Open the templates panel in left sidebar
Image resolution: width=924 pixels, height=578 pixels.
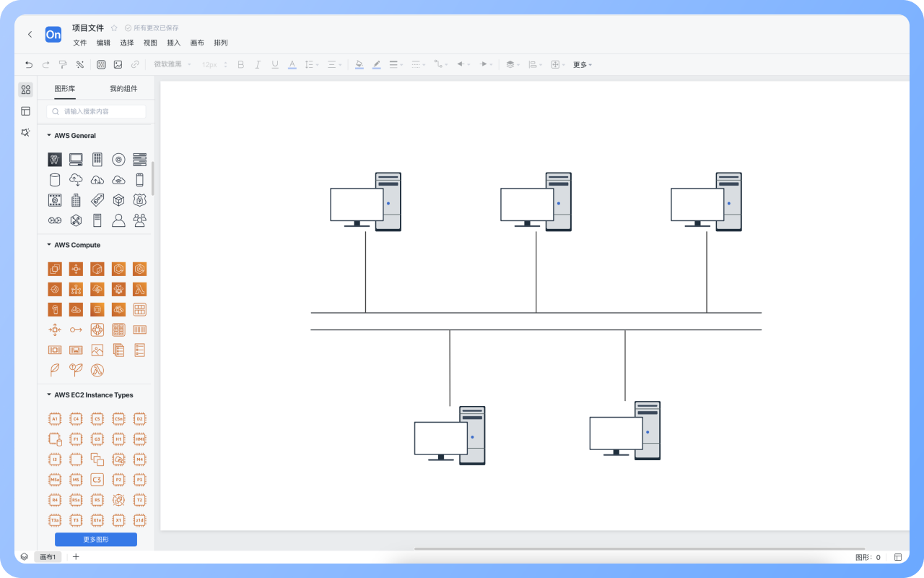25,111
